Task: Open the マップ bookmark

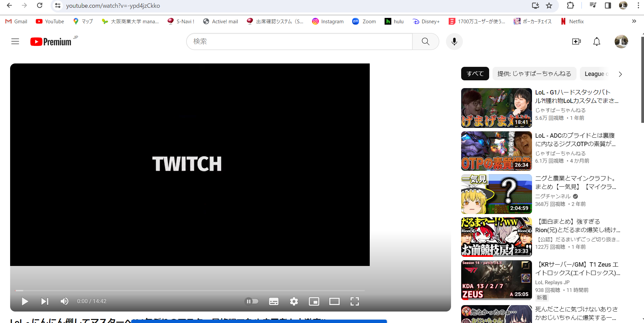Action: 83,21
